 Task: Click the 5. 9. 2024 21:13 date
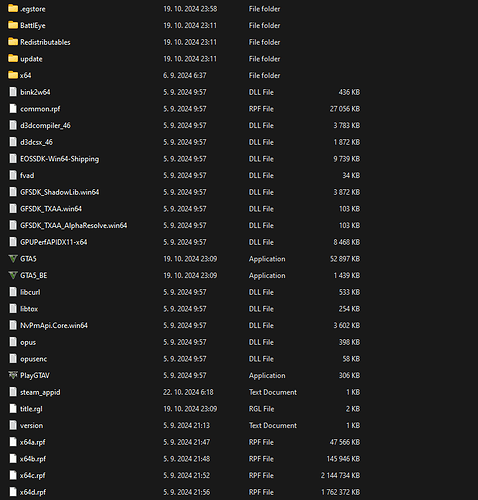pos(187,426)
